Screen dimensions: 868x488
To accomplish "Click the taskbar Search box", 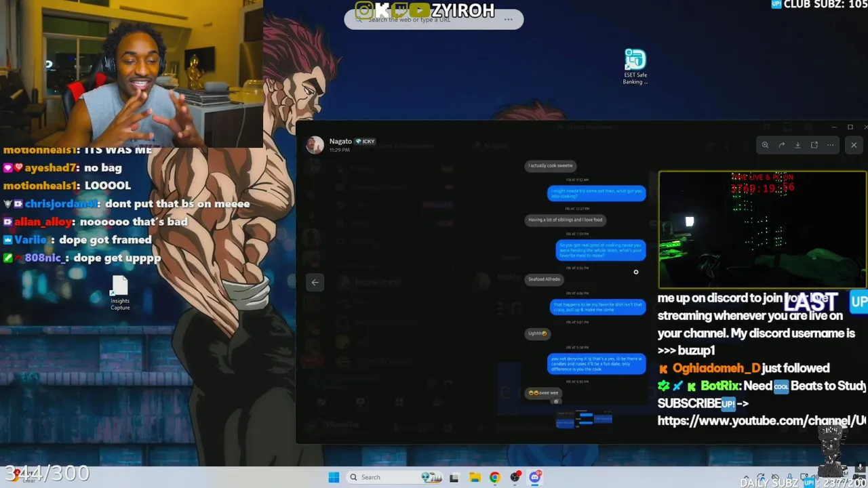I will (395, 477).
